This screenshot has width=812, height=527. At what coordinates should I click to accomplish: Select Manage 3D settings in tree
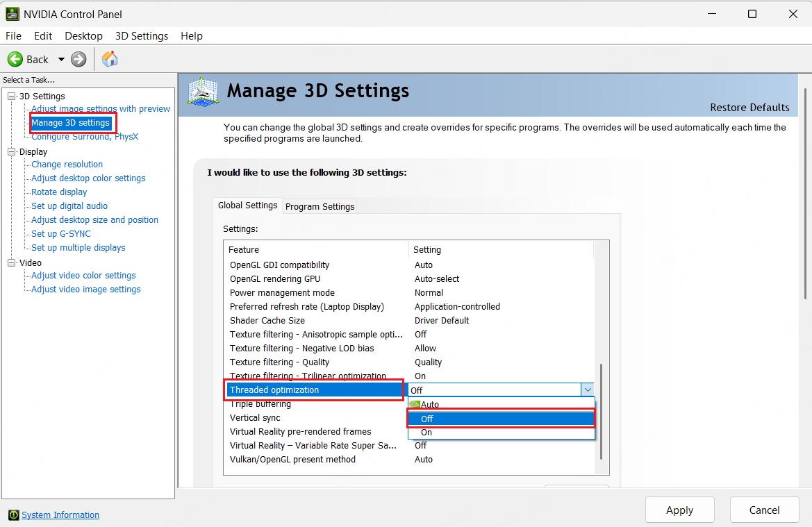click(70, 123)
